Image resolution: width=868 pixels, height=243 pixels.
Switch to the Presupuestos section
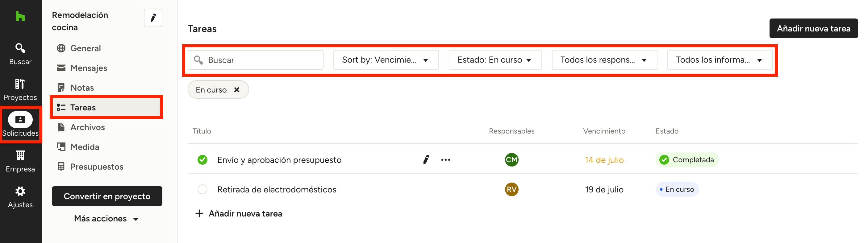pyautogui.click(x=96, y=167)
